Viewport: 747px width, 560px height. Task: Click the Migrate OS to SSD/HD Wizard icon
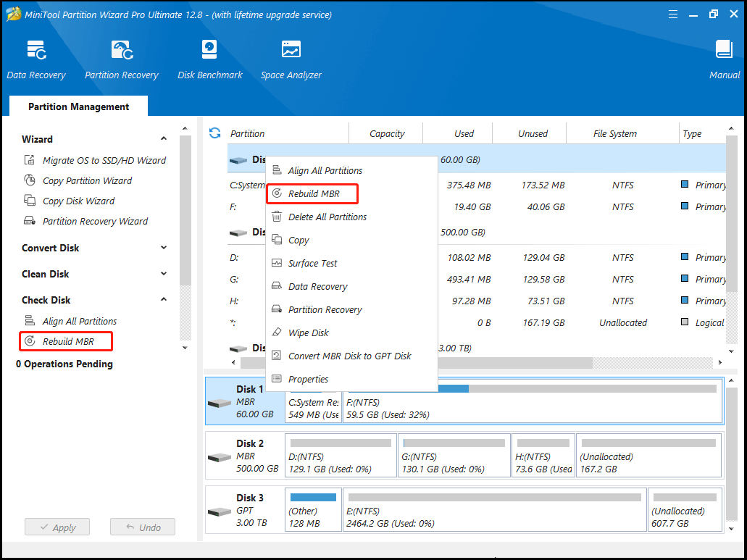(x=30, y=160)
